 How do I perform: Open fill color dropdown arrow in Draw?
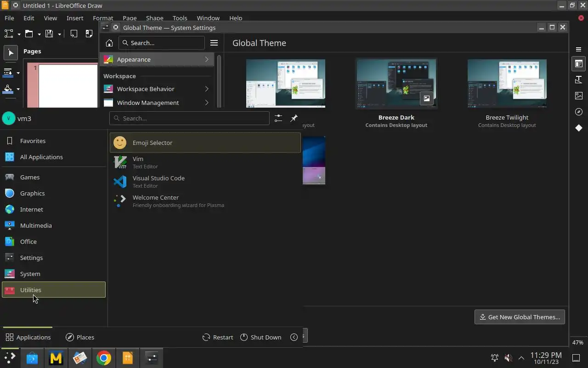coord(18,89)
